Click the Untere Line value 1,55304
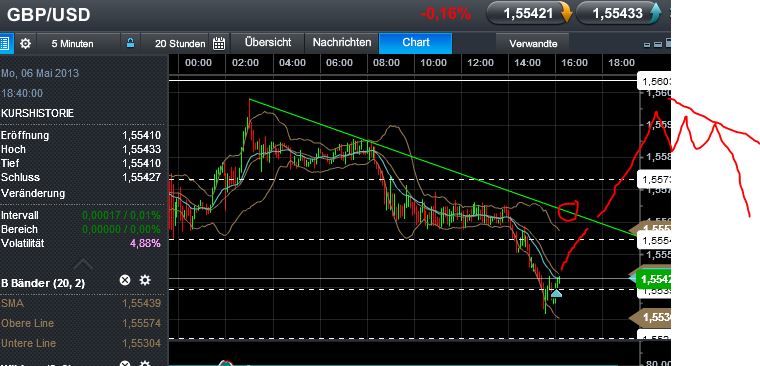 [x=141, y=343]
